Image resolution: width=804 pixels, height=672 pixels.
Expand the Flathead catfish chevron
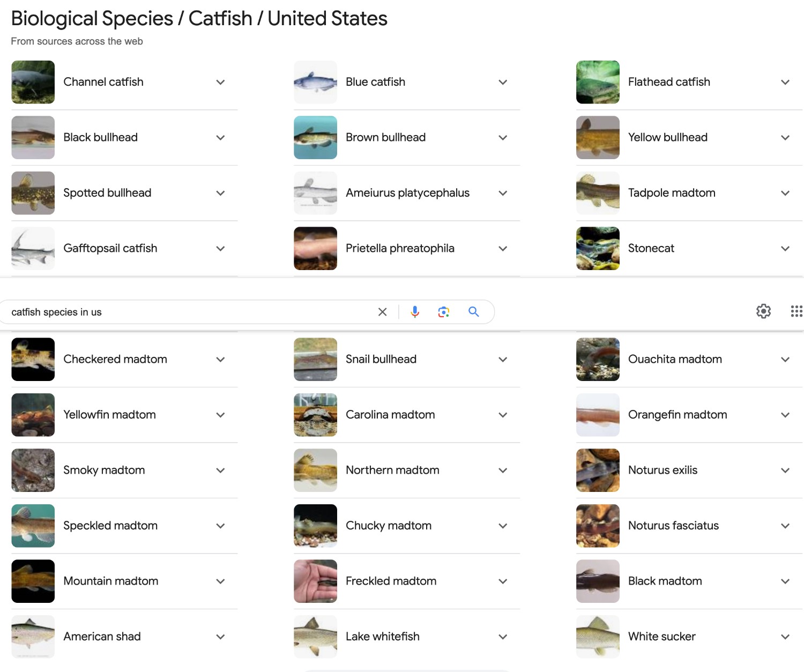(x=785, y=82)
